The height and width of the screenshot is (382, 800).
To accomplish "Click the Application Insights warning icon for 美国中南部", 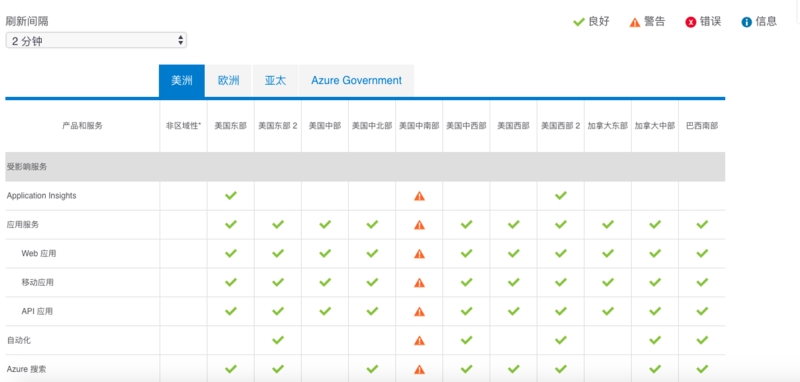I will pyautogui.click(x=419, y=196).
